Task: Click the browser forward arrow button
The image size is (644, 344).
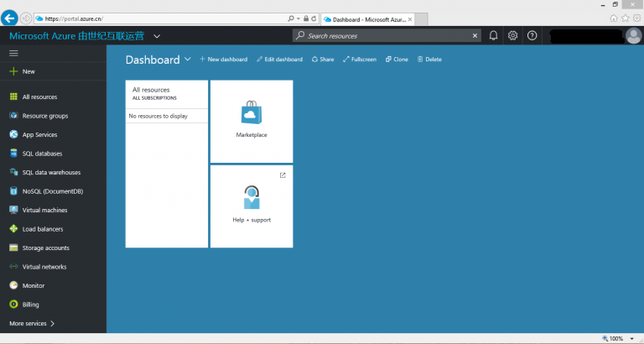Action: [26, 18]
